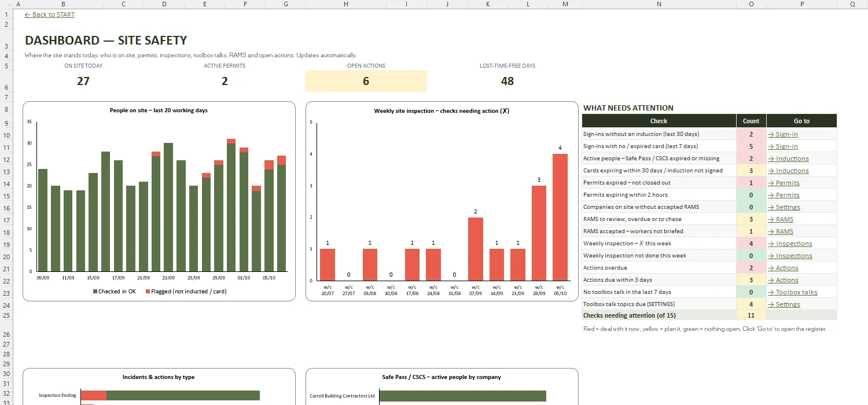
Task: Go to Inspections for weekly inspection ✗ this week
Action: (790, 244)
